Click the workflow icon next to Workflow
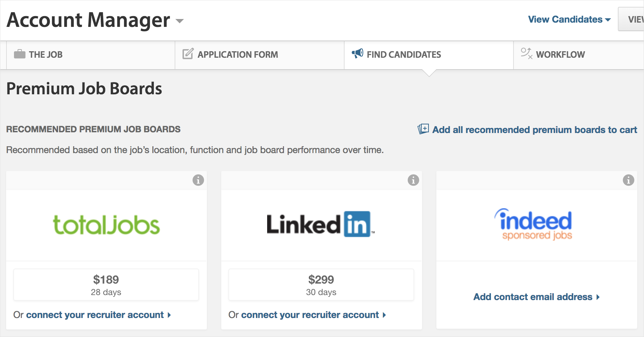 pos(527,53)
